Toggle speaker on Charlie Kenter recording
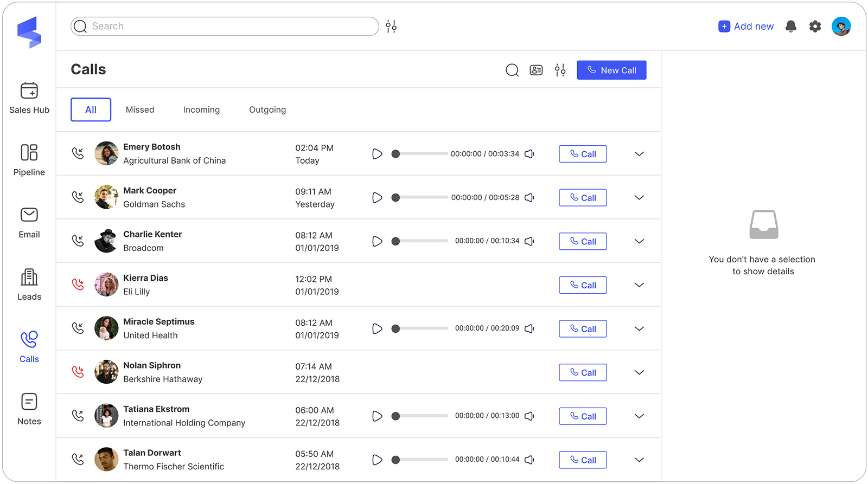 [x=529, y=241]
